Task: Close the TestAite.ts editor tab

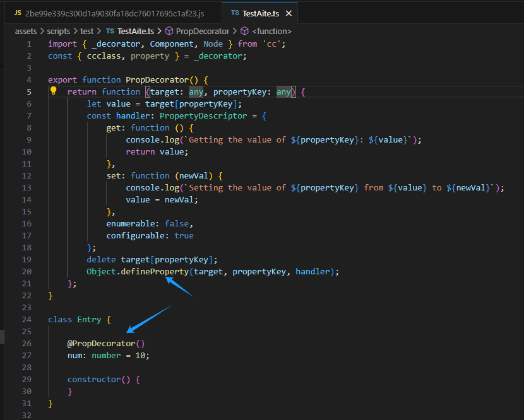Action: pyautogui.click(x=289, y=13)
